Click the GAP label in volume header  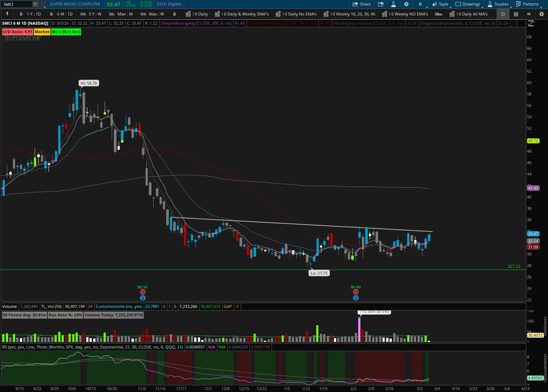click(x=227, y=306)
